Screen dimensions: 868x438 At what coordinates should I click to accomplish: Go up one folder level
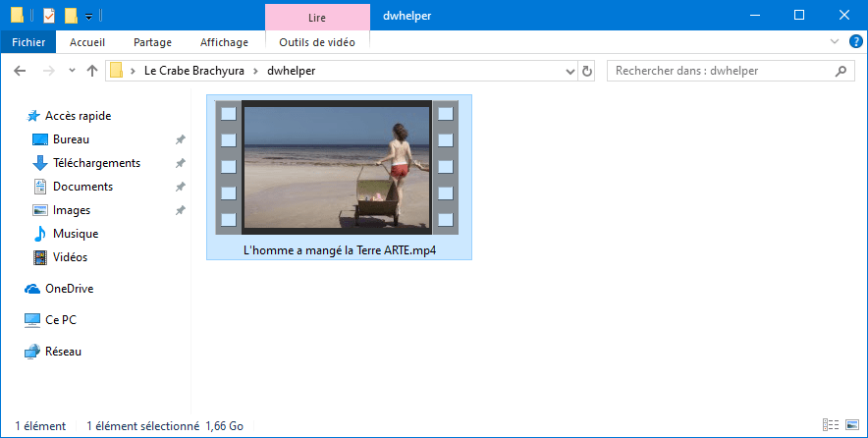[x=92, y=71]
